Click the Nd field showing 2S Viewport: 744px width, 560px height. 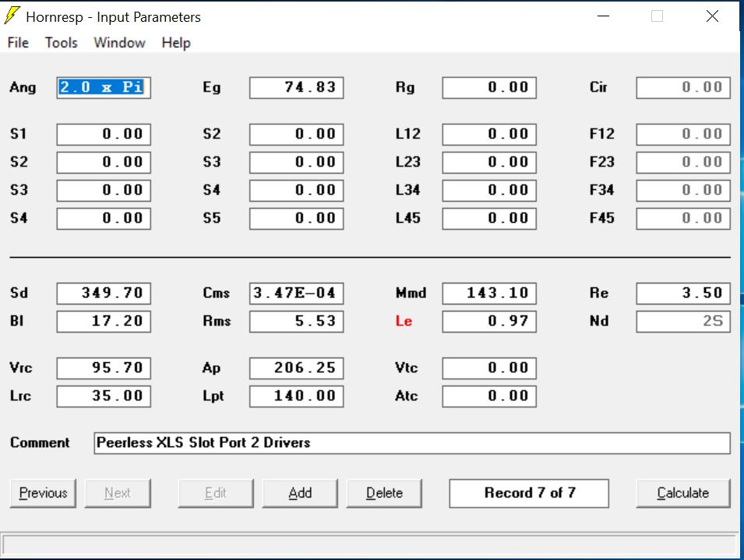pyautogui.click(x=683, y=321)
